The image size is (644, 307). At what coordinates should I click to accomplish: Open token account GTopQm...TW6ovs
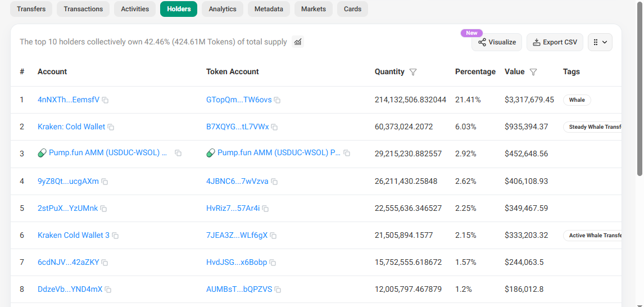pos(239,100)
